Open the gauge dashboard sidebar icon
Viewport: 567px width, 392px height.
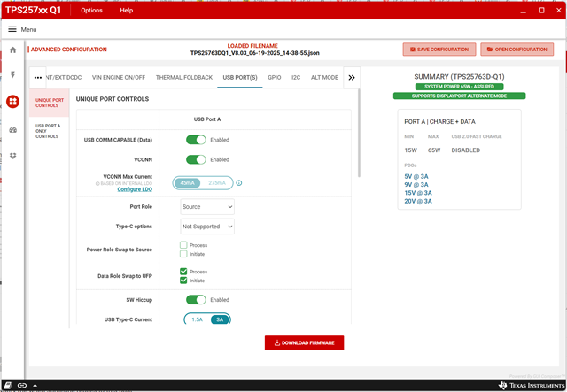pyautogui.click(x=13, y=130)
